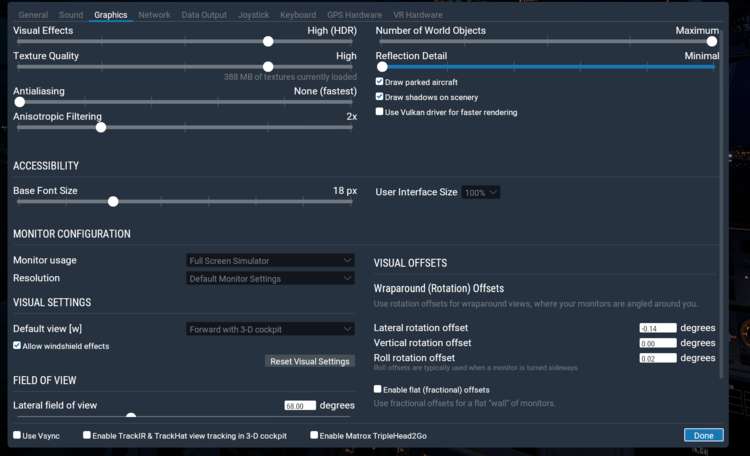
Task: Toggle Draw parked aircraft checkbox
Action: pos(380,81)
